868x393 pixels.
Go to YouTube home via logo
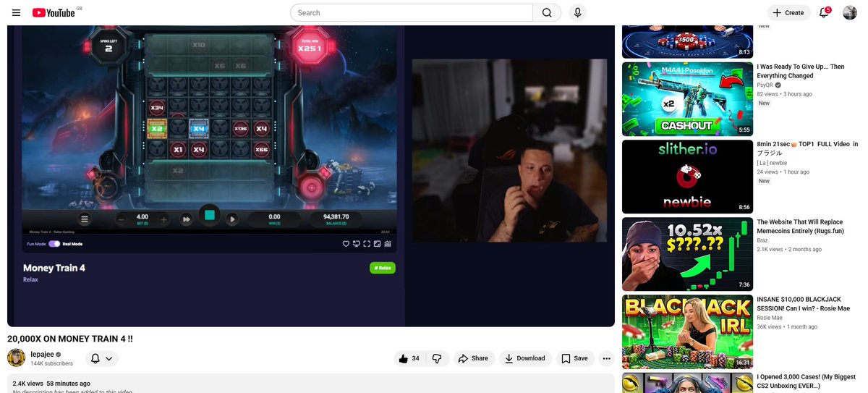pos(54,12)
